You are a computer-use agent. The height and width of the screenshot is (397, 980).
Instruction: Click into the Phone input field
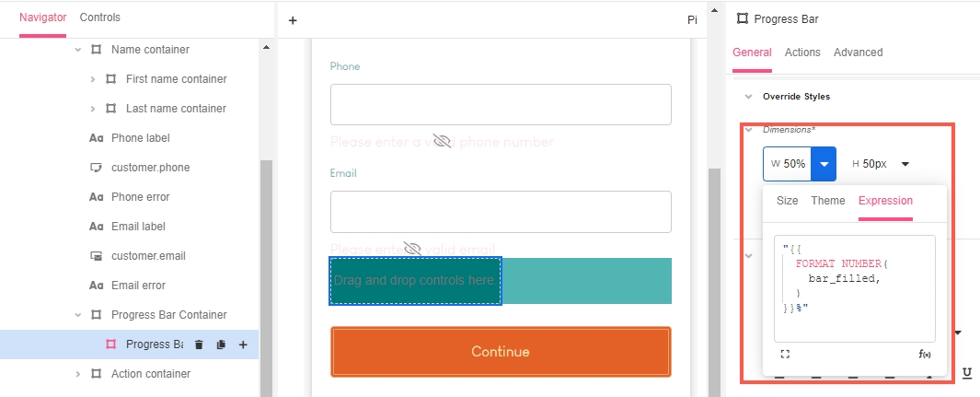pyautogui.click(x=501, y=104)
